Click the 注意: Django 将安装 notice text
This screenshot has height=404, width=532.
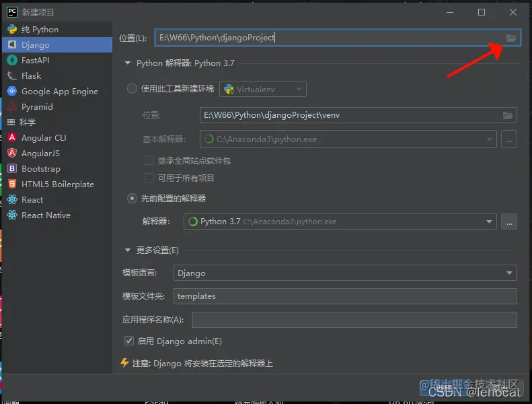pos(202,364)
